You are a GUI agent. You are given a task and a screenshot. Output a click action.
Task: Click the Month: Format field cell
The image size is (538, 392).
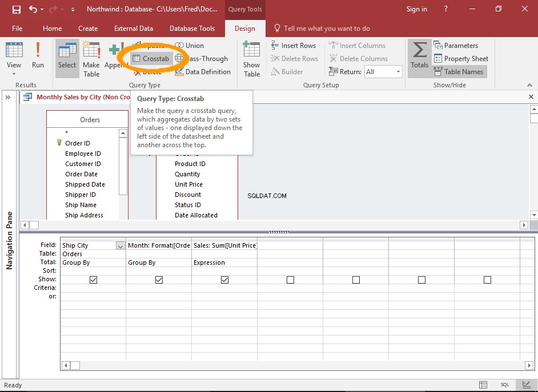point(159,245)
